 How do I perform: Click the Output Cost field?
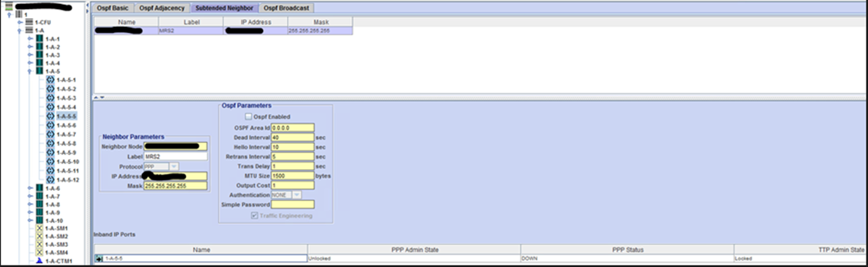(292, 185)
